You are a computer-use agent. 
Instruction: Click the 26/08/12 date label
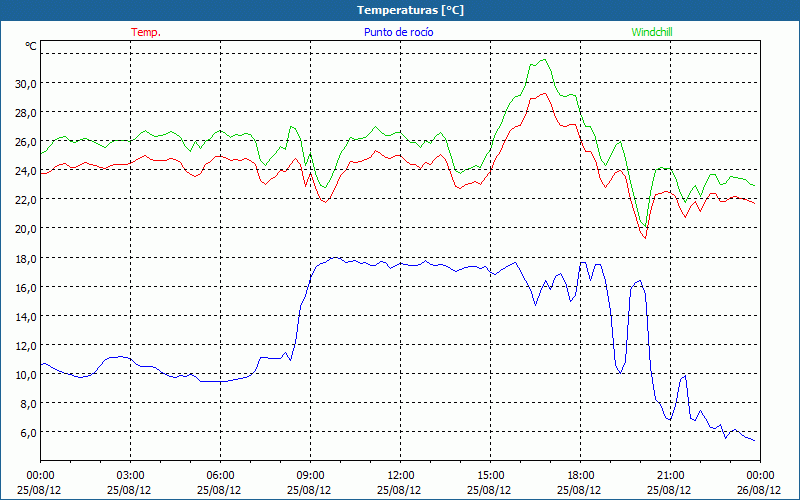(x=759, y=490)
